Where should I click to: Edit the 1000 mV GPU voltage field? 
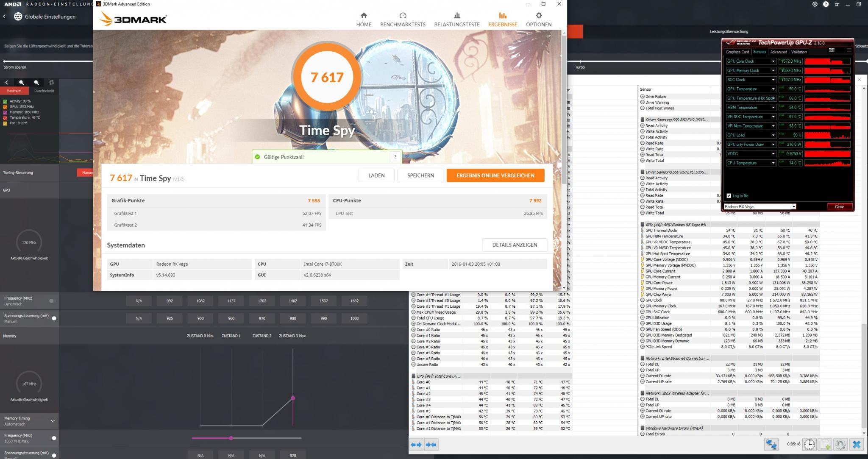click(x=354, y=318)
